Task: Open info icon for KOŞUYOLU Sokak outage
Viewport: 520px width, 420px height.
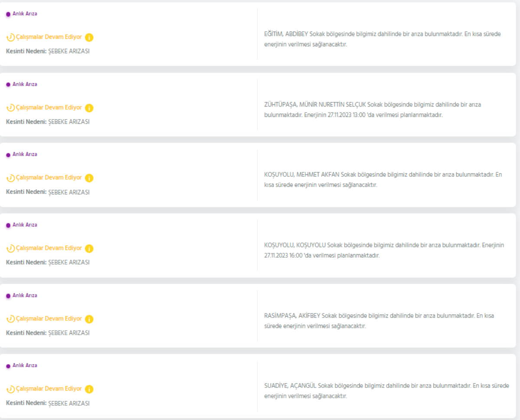Action: point(89,249)
